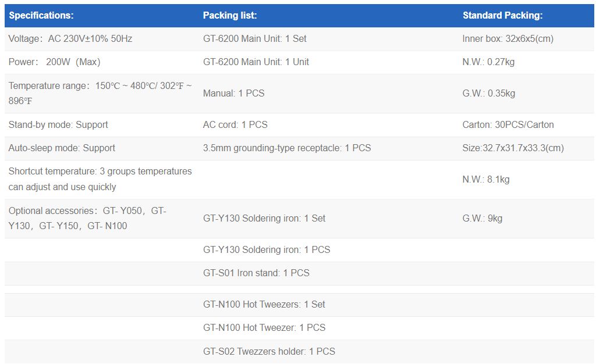Click GT-Y130 Soldering iron: 1 Set
This screenshot has width=603, height=364.
[264, 219]
